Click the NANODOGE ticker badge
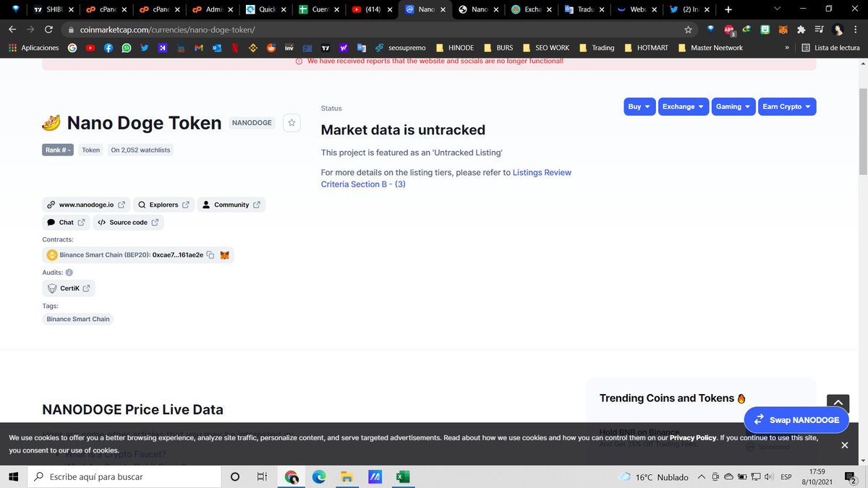Viewport: 868px width, 488px height. [252, 123]
